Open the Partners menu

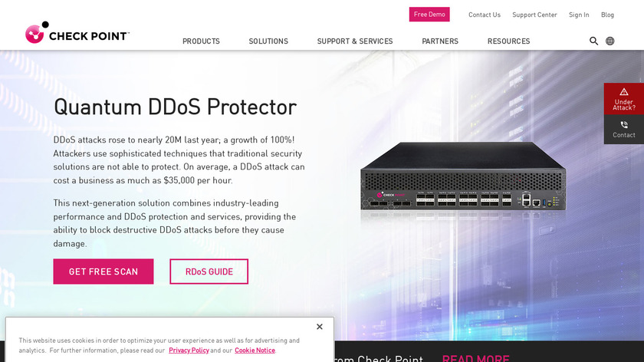point(440,41)
